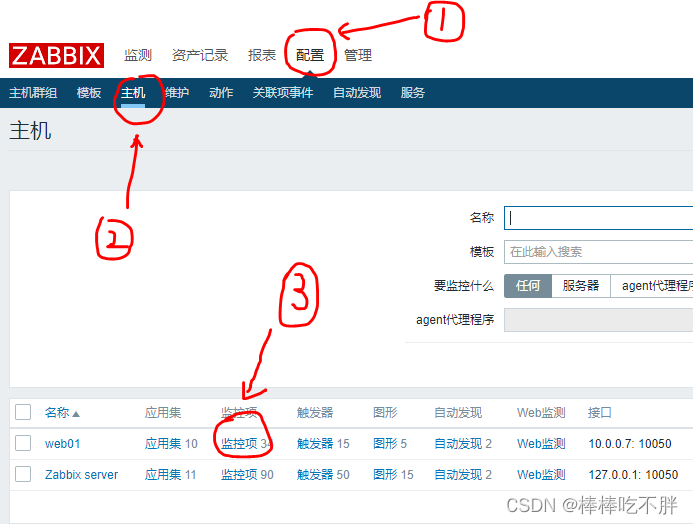Screen dimensions: 693x524
Task: Click the 接口 column header
Action: click(x=600, y=413)
